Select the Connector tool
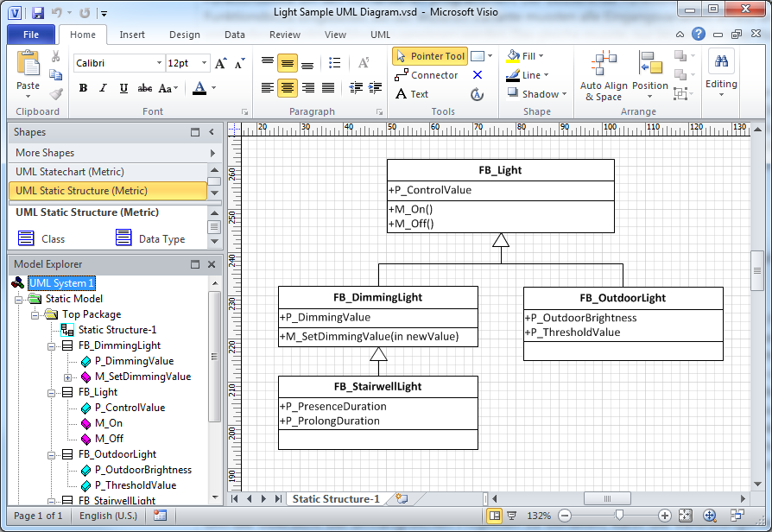Viewport: 772px width, 532px height. [427, 75]
